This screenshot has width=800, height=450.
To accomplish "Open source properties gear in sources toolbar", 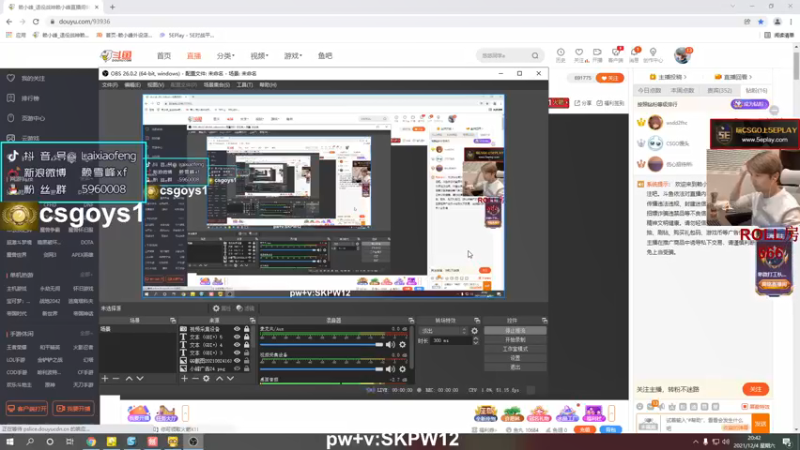I will pyautogui.click(x=206, y=379).
